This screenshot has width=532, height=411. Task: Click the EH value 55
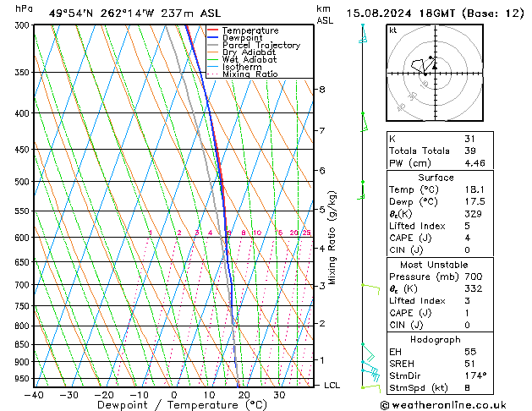(x=470, y=352)
